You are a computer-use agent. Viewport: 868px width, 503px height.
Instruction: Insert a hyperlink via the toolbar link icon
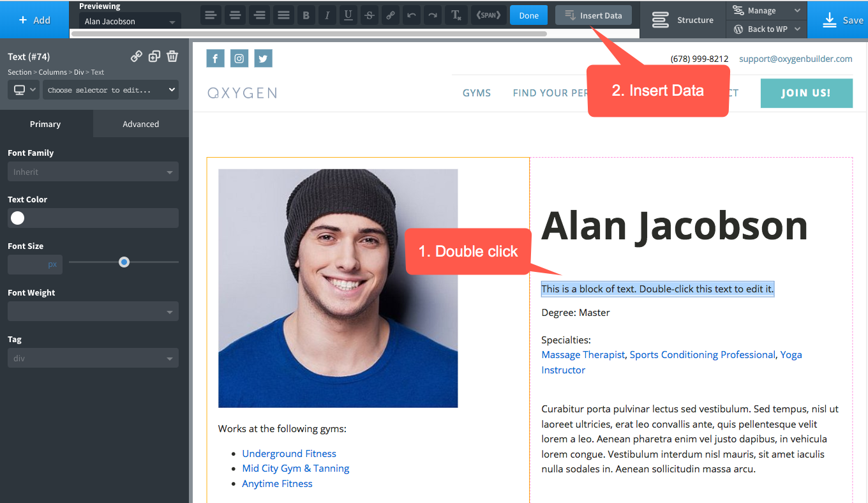(391, 15)
